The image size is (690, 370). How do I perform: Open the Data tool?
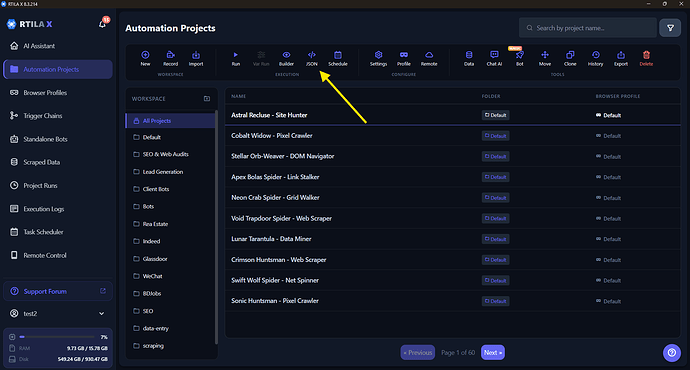(x=469, y=58)
